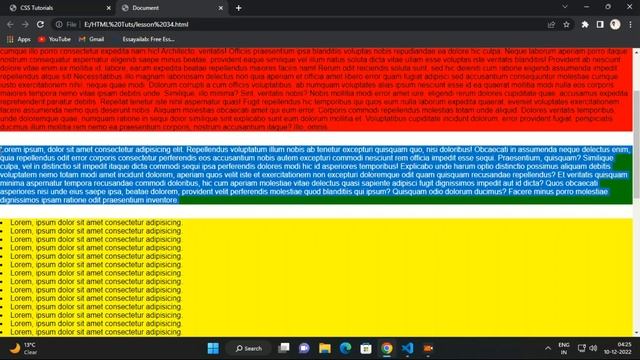This screenshot has width=640, height=360.
Task: Open the YouTube bookmark
Action: [54, 39]
